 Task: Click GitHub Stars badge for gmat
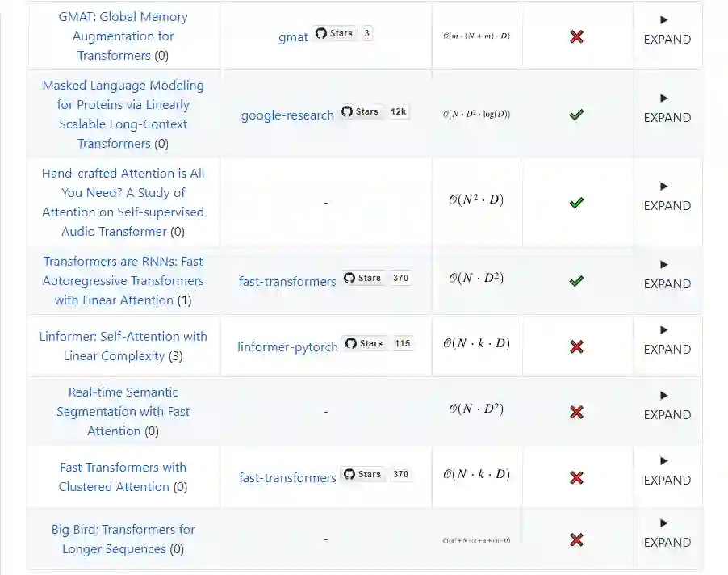(343, 34)
